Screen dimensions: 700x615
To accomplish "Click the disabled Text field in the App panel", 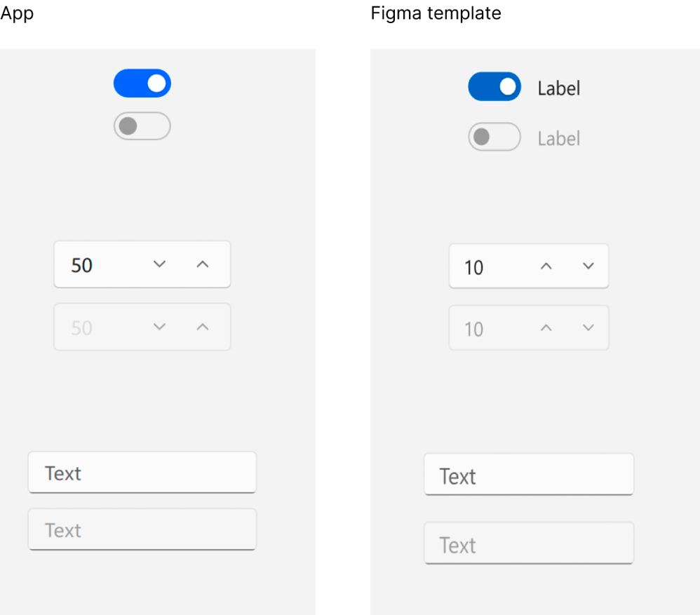I will click(x=142, y=529).
